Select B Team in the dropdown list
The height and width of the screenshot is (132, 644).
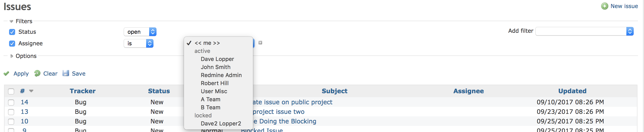coord(211,107)
